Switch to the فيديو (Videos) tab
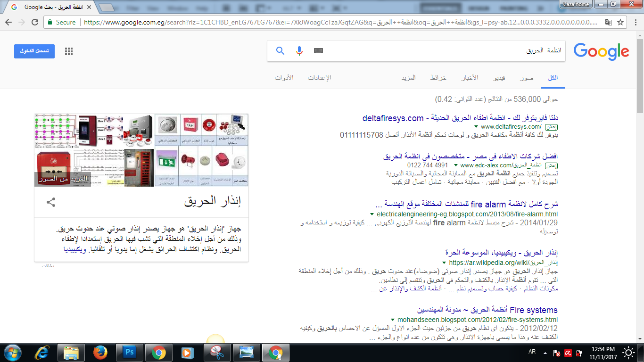Image resolution: width=644 pixels, height=362 pixels. pyautogui.click(x=499, y=78)
